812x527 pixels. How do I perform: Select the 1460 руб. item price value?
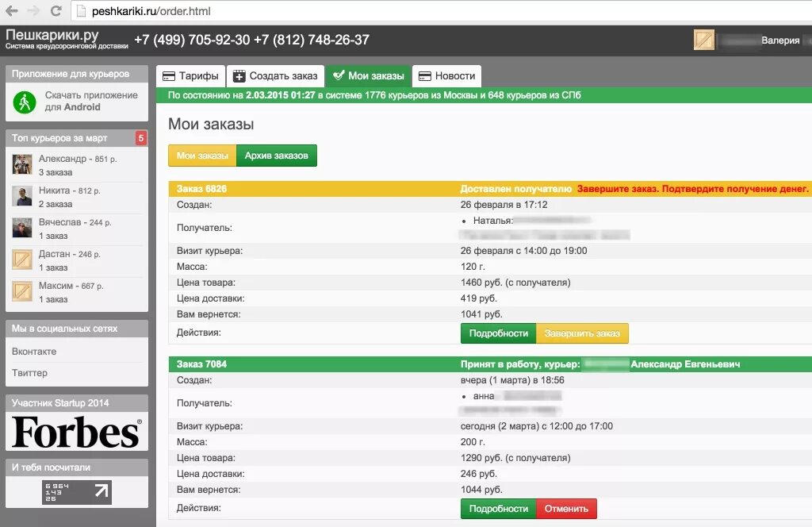click(x=515, y=283)
